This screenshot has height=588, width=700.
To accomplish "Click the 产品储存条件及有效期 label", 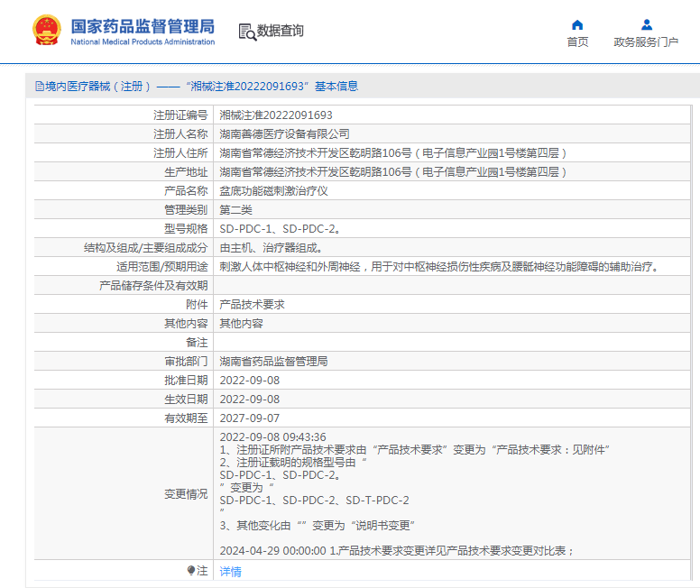I will [153, 286].
